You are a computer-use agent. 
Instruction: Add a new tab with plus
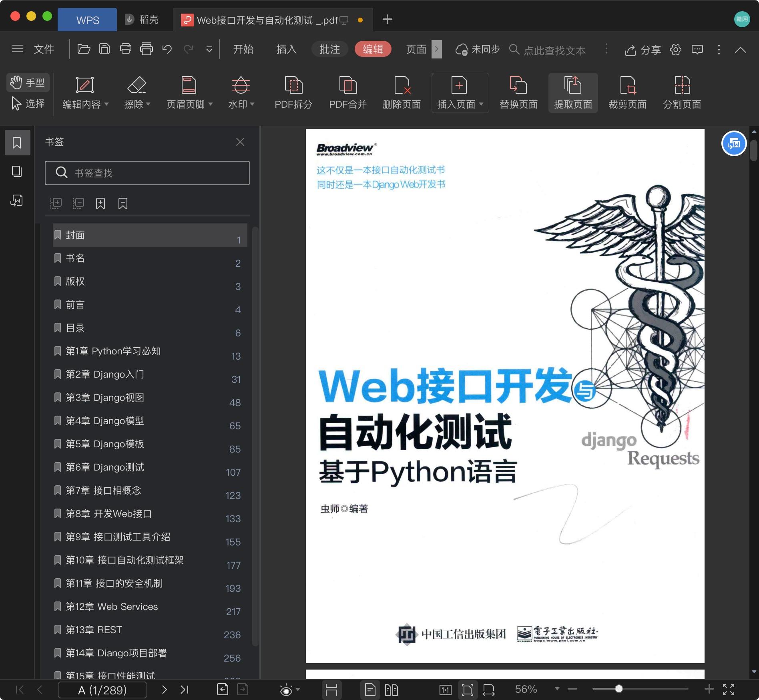coord(387,19)
